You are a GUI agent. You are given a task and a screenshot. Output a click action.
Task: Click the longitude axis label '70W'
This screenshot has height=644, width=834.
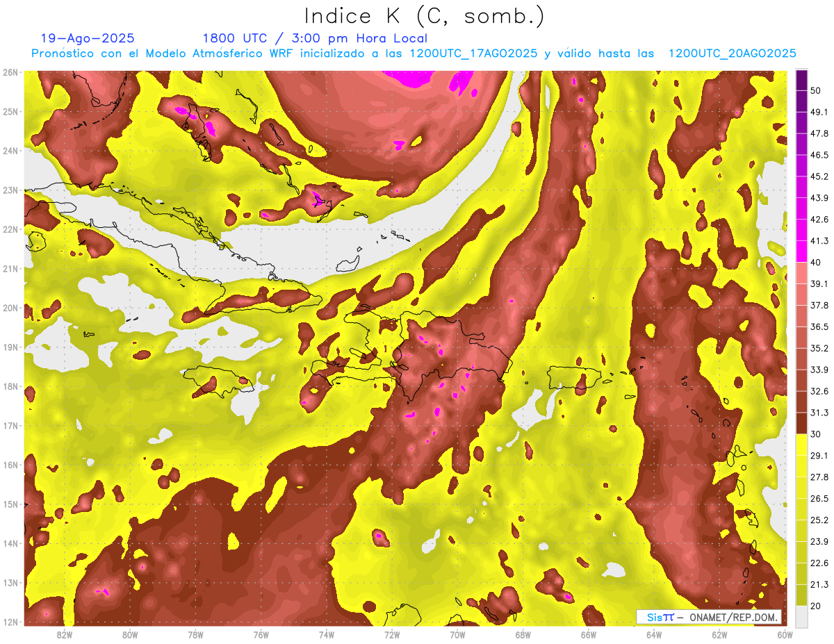tap(457, 634)
